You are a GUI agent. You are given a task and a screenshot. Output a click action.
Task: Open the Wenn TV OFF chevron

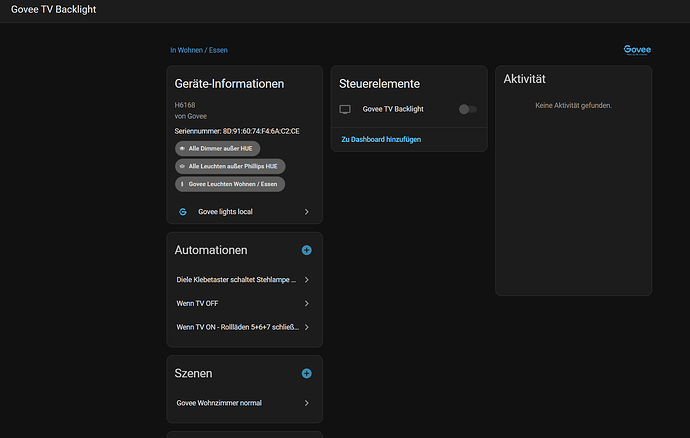[307, 303]
